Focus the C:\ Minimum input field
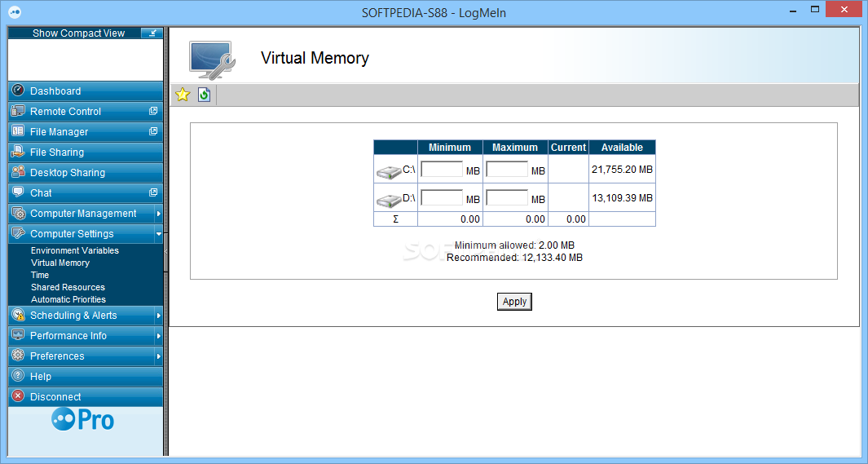868x464 pixels. [x=442, y=169]
